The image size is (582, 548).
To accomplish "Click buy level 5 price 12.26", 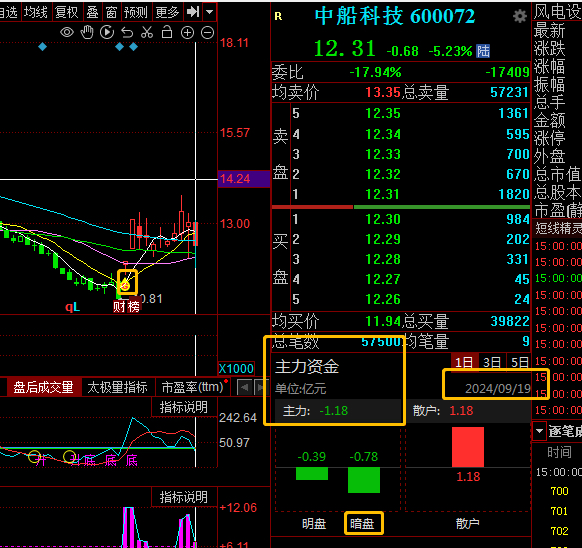I will (383, 299).
